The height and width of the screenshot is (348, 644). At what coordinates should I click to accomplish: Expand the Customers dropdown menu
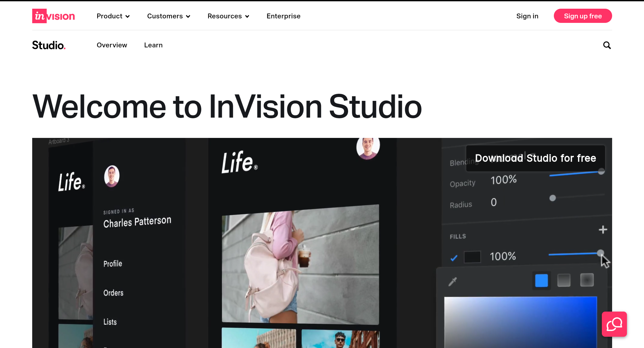(x=169, y=16)
